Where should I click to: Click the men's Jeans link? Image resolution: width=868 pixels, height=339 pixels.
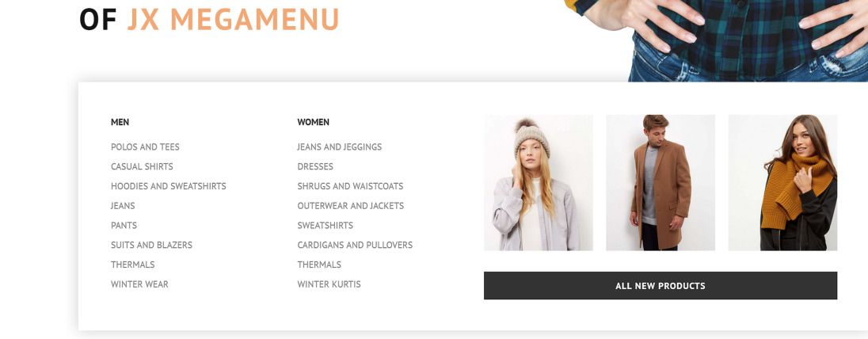click(x=123, y=205)
